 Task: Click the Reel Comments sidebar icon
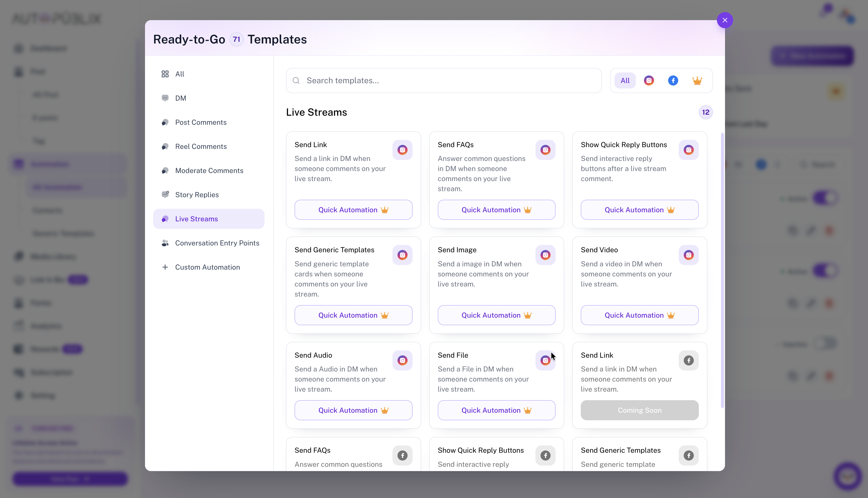pos(165,146)
